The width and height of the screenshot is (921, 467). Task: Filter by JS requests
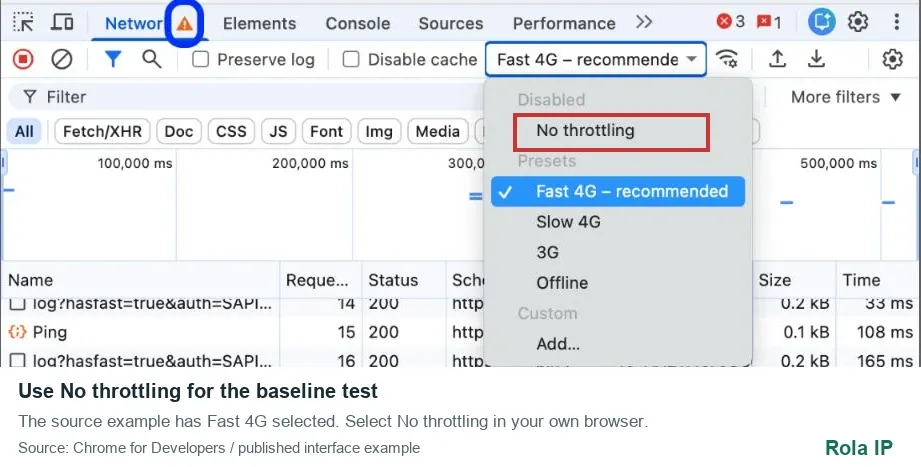tap(278, 131)
